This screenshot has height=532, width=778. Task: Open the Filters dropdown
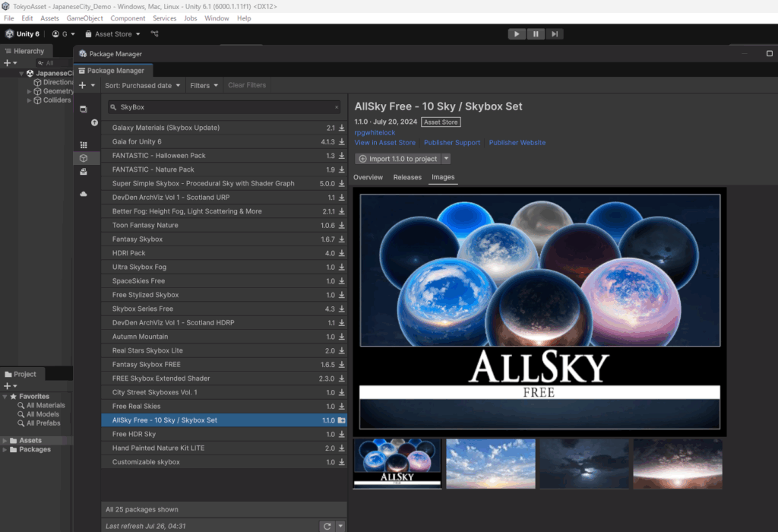coord(204,85)
